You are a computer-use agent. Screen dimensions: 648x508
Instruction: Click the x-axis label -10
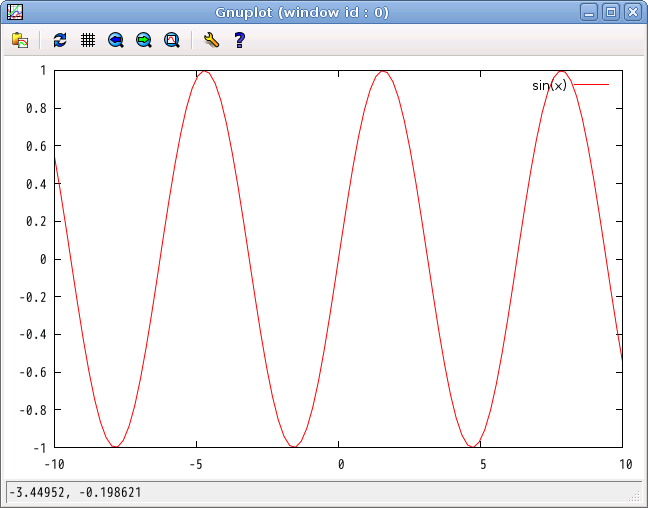point(54,465)
